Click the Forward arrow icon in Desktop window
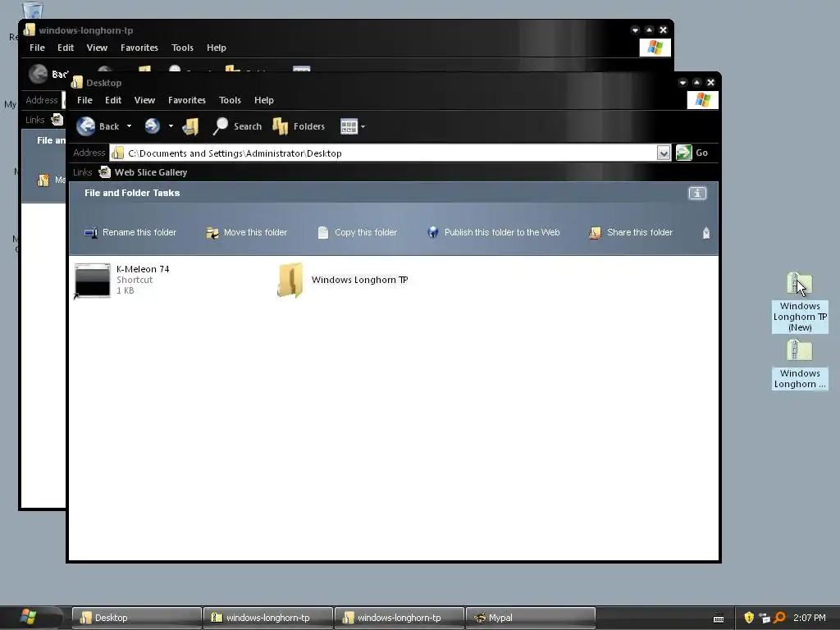The image size is (840, 630). [x=152, y=126]
